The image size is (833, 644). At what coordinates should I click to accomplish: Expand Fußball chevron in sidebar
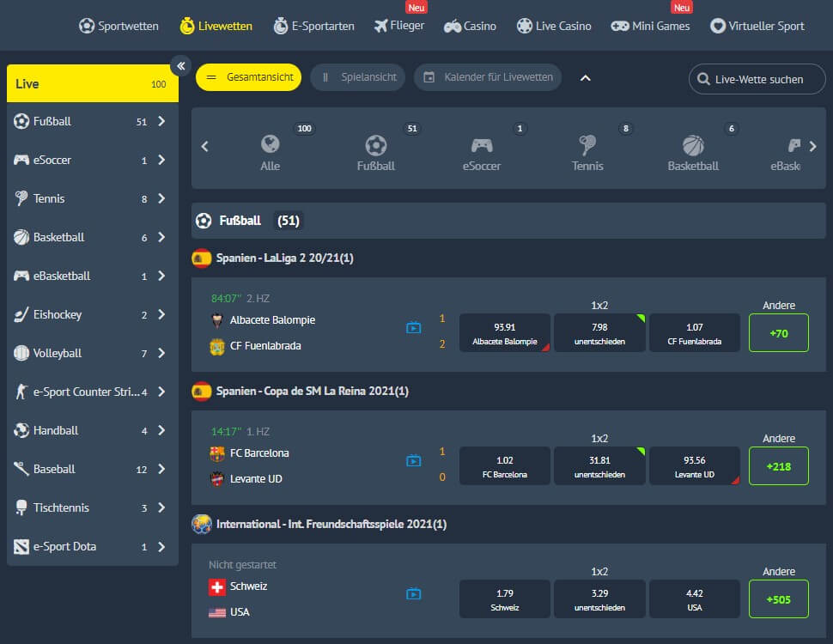pos(161,121)
